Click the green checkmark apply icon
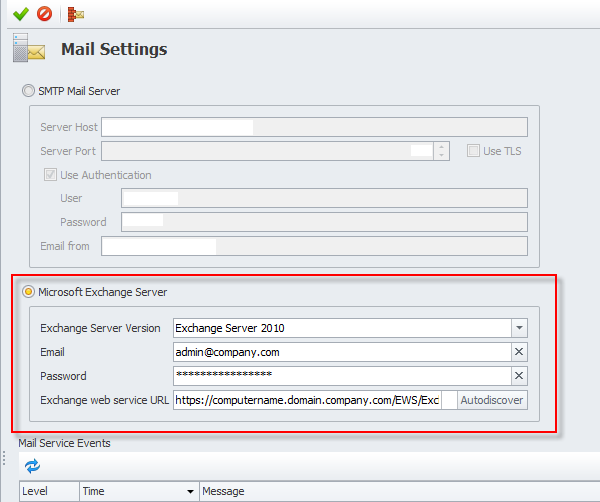The width and height of the screenshot is (600, 502). [20, 13]
